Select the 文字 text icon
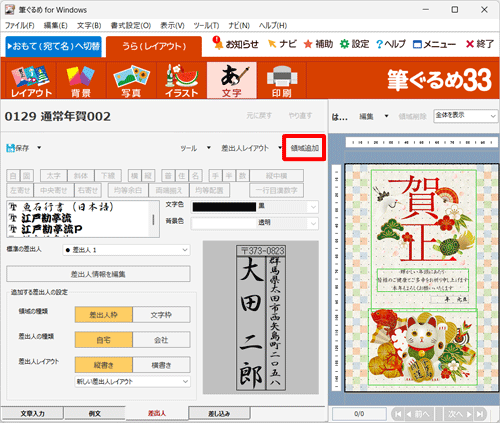This screenshot has width=500, height=423. pos(232,80)
